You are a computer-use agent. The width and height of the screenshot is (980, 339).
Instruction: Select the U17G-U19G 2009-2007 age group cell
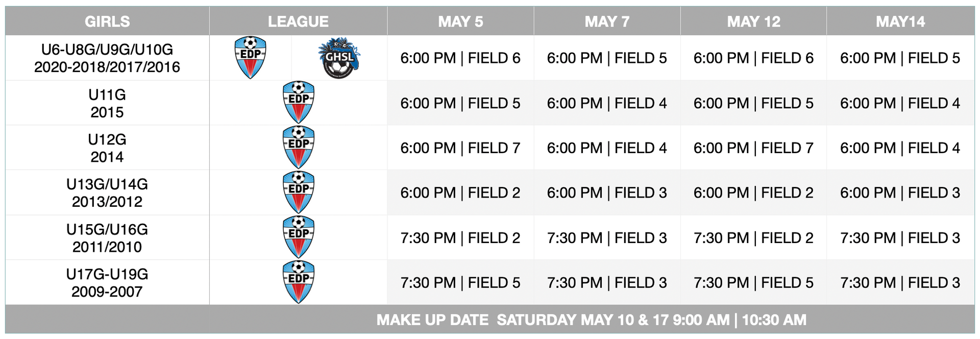(x=107, y=282)
